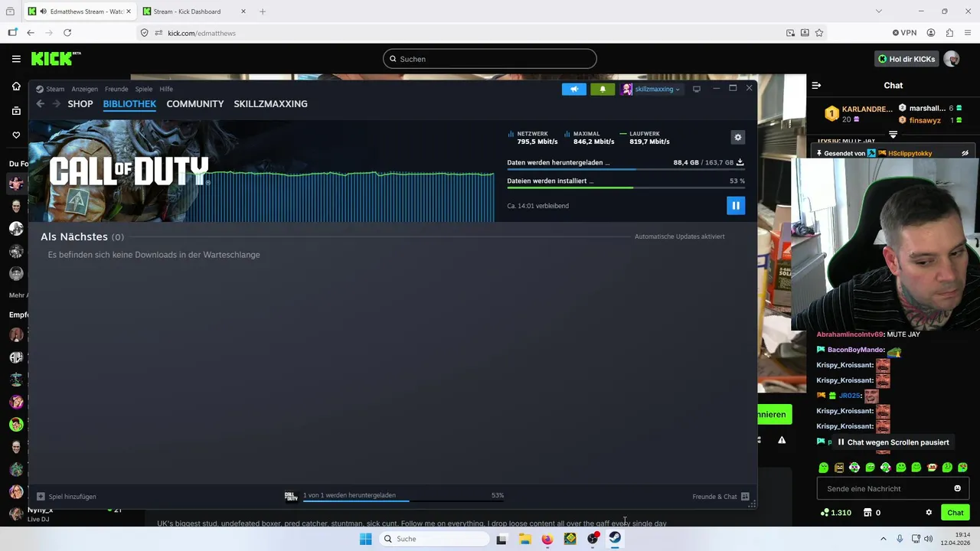Show hidden system tray icons
This screenshot has width=980, height=551.
(883, 539)
